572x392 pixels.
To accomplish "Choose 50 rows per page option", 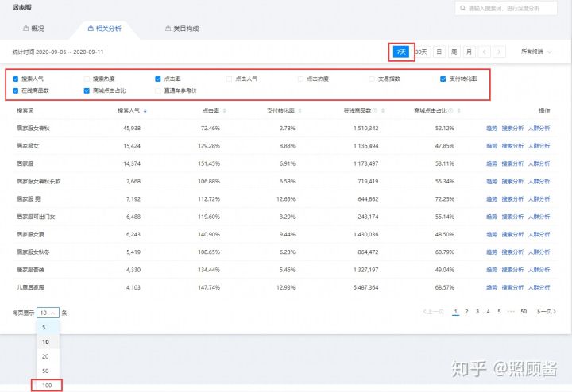I will (48, 371).
